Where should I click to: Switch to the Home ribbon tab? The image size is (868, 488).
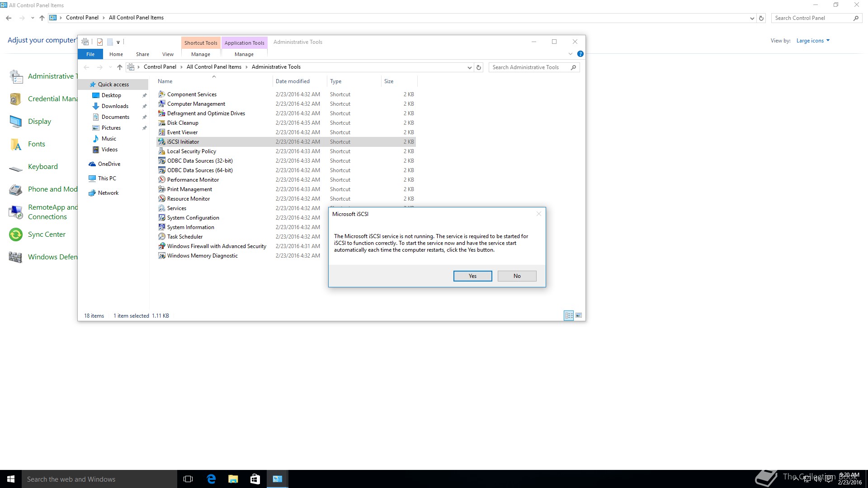pyautogui.click(x=116, y=54)
